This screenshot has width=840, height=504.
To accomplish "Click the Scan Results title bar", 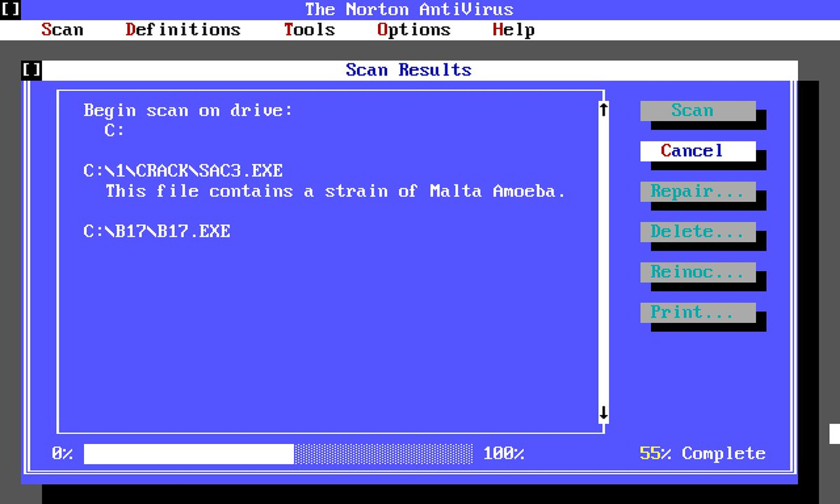I will 408,70.
